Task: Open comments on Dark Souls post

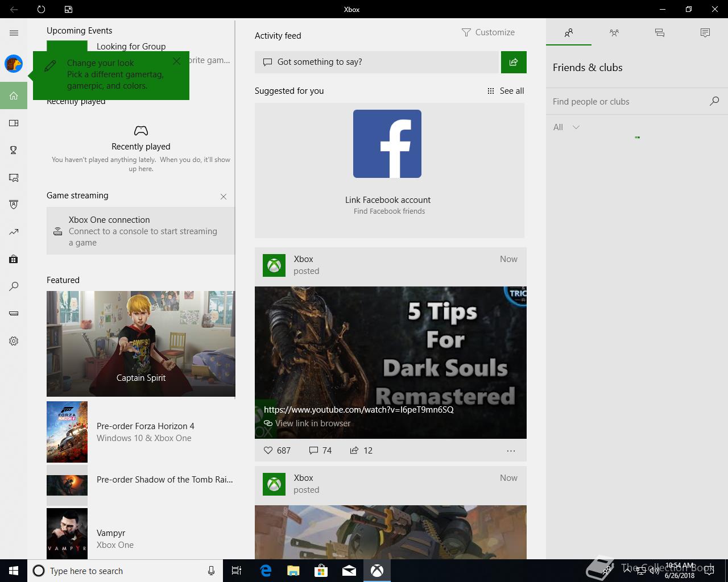Action: tap(320, 450)
